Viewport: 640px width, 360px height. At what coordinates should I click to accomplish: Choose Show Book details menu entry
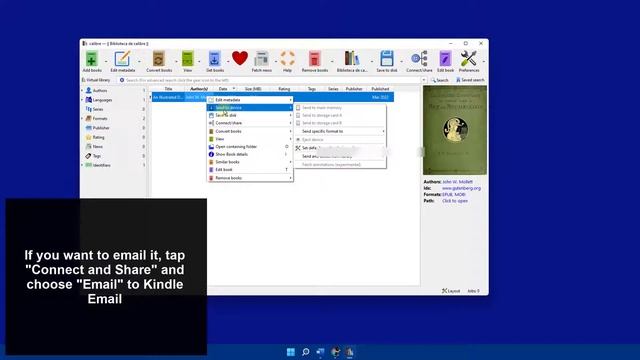click(x=250, y=154)
